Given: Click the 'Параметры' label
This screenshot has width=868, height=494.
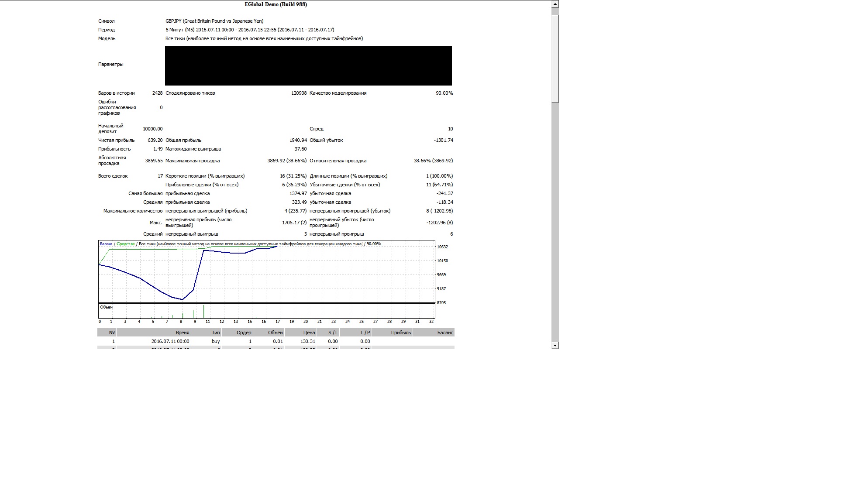Looking at the screenshot, I should (x=111, y=64).
